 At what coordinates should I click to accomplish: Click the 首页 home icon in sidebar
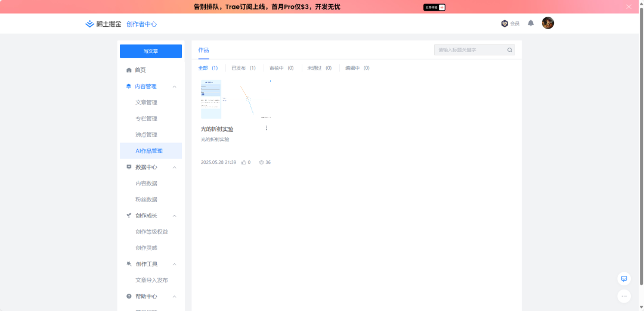pos(129,70)
